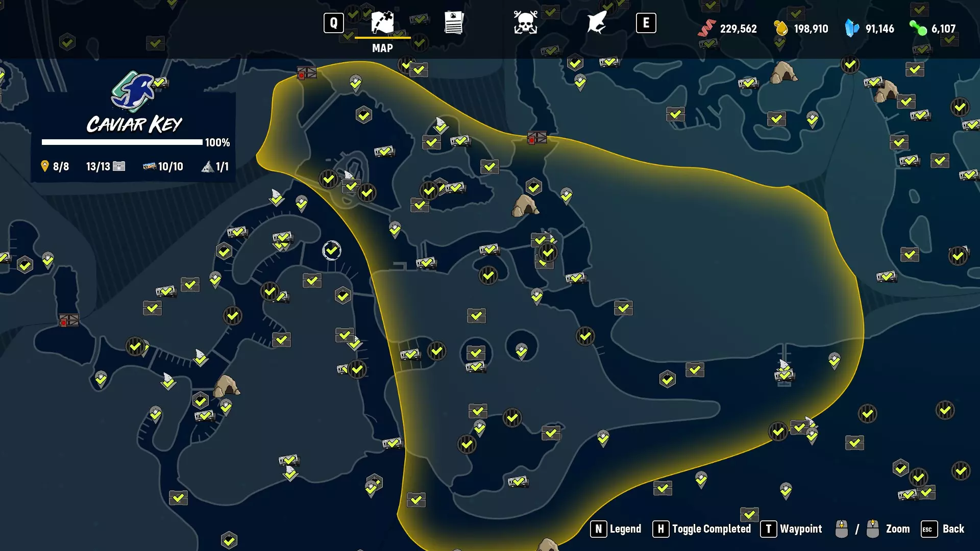Image resolution: width=980 pixels, height=551 pixels.
Task: Click the nutrient cache chest icon 13/13
Action: (x=119, y=166)
